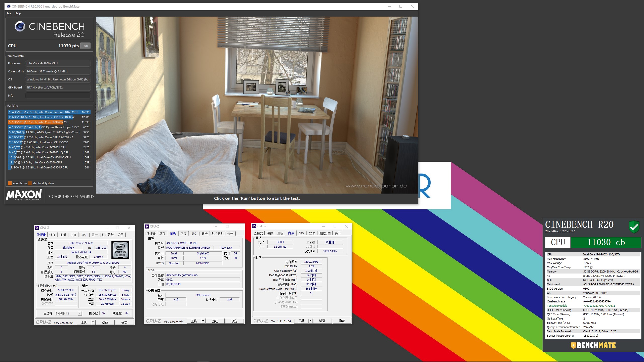This screenshot has height=362, width=644.
Task: Switch to 处理器 tab in mainboard CPU-Z window
Action: click(x=151, y=234)
